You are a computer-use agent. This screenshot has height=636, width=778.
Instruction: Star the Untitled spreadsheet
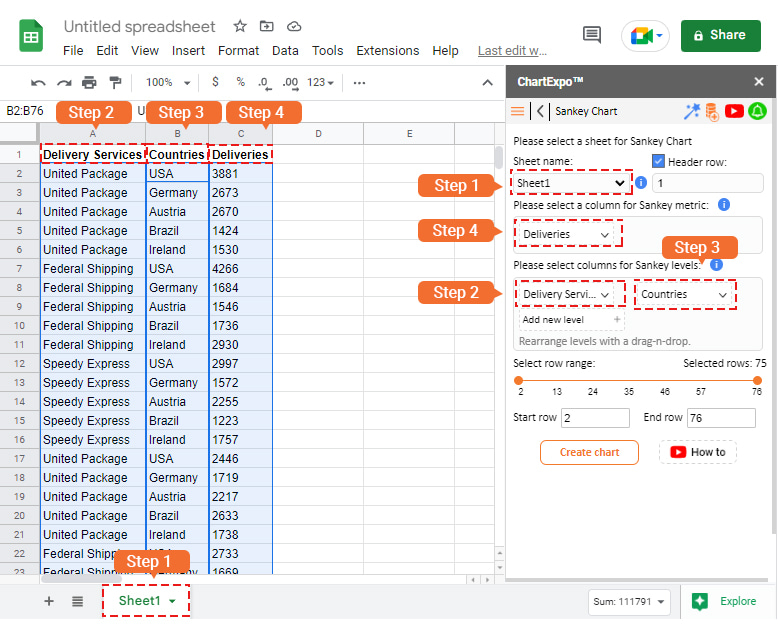coord(240,26)
